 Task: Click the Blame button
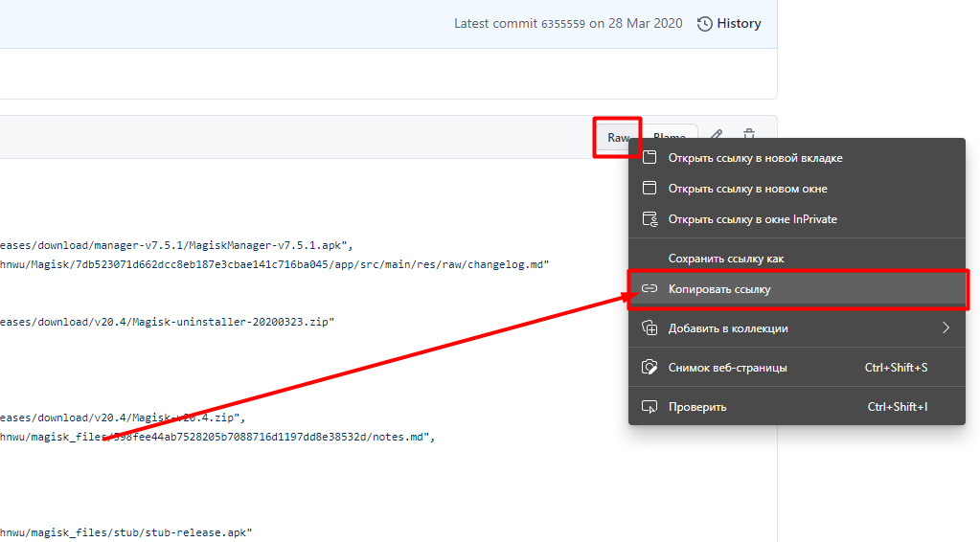(670, 138)
